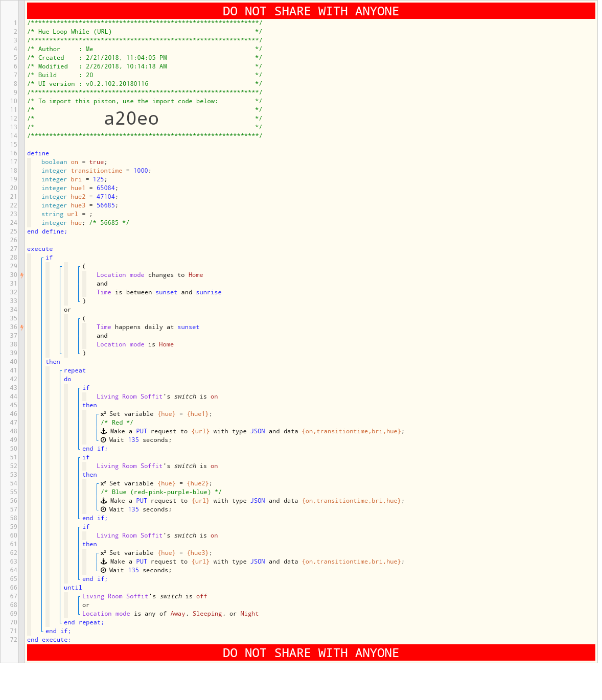This screenshot has height=700, width=602.
Task: Select the 'integer transitiontime = 1000;' line
Action: coord(97,171)
